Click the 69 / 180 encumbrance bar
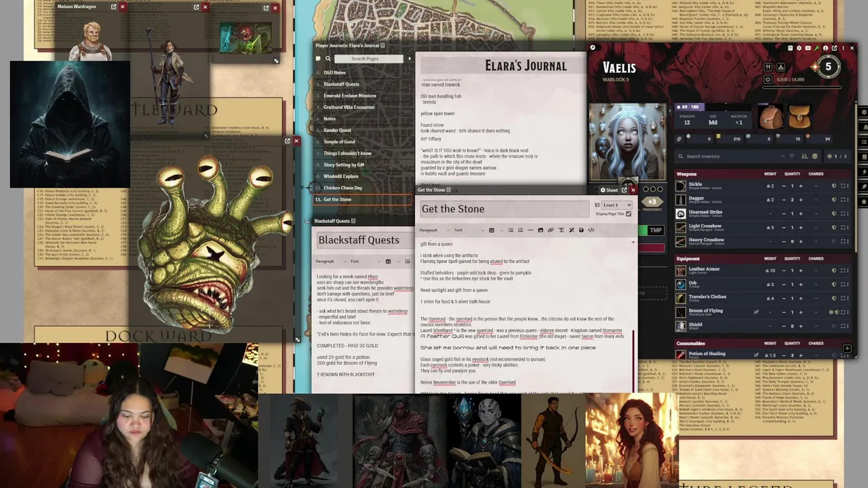 pyautogui.click(x=714, y=107)
